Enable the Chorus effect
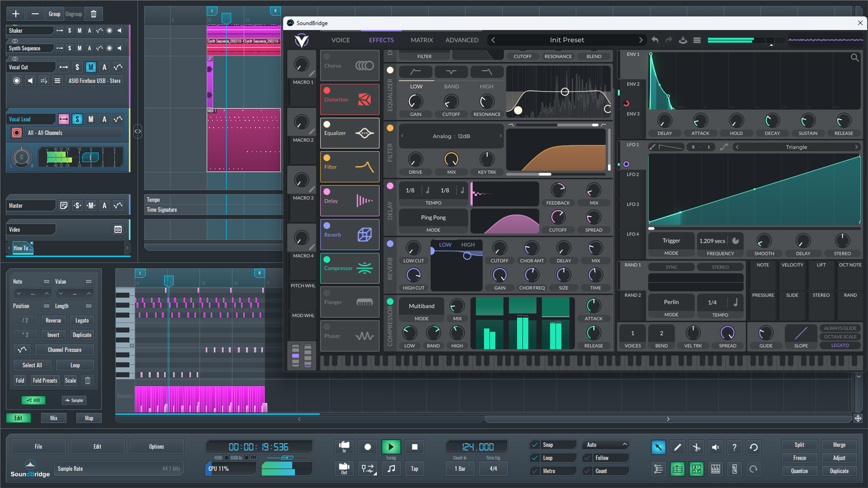Viewport: 868px width, 488px height. [x=327, y=56]
